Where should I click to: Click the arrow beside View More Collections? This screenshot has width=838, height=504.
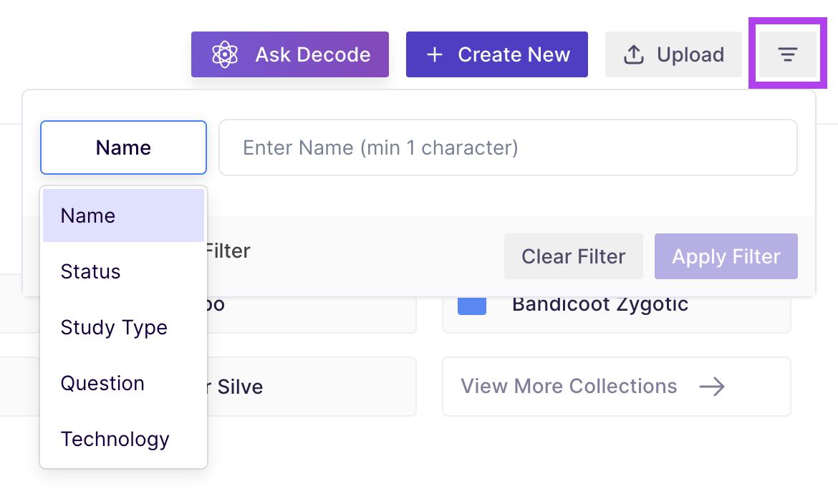[712, 387]
